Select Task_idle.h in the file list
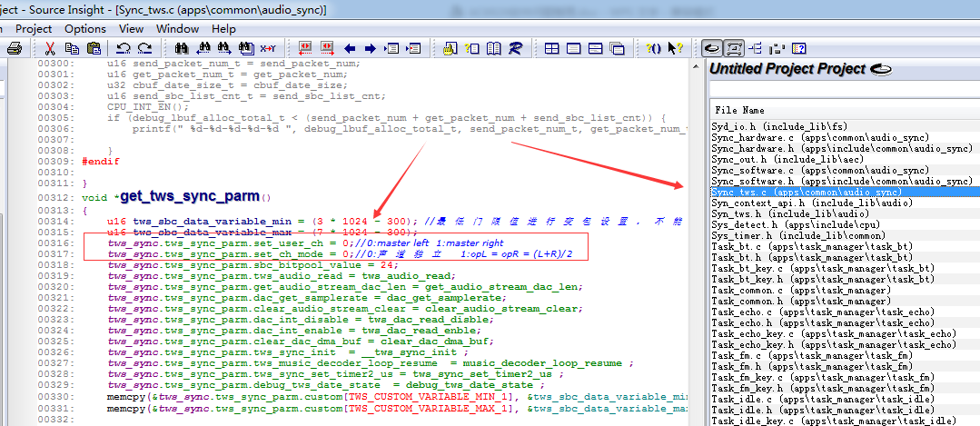 tap(823, 411)
